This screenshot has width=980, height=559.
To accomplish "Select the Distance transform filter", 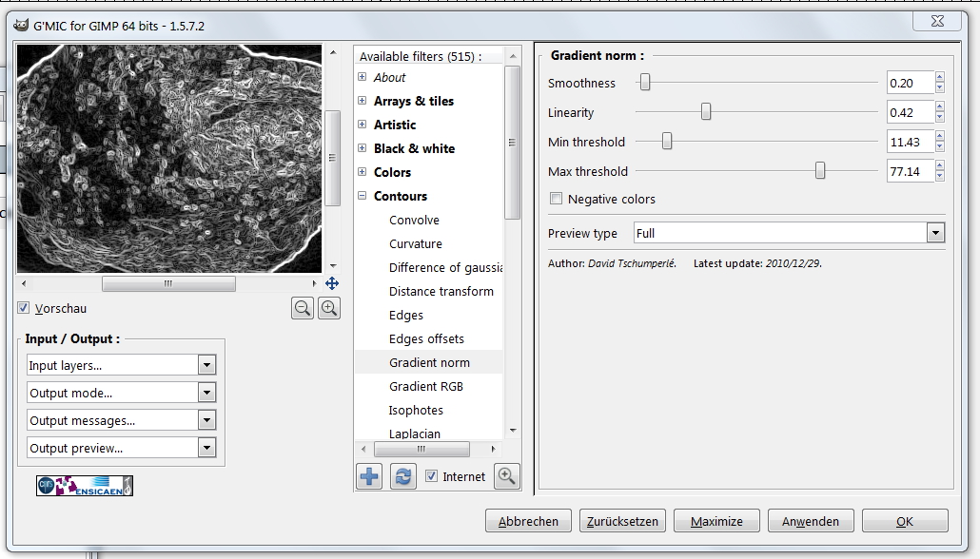I will coord(441,291).
